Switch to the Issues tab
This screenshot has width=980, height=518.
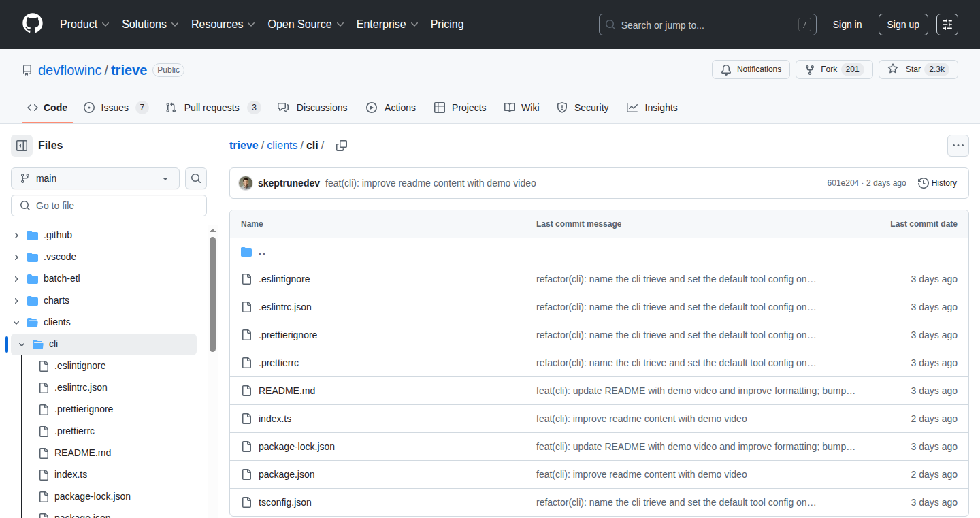[x=116, y=108]
